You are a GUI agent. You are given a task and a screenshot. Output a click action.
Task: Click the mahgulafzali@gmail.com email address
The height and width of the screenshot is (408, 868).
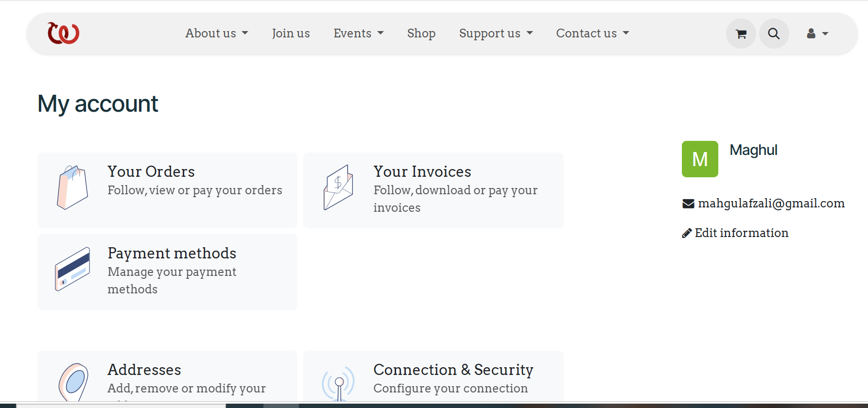click(771, 204)
